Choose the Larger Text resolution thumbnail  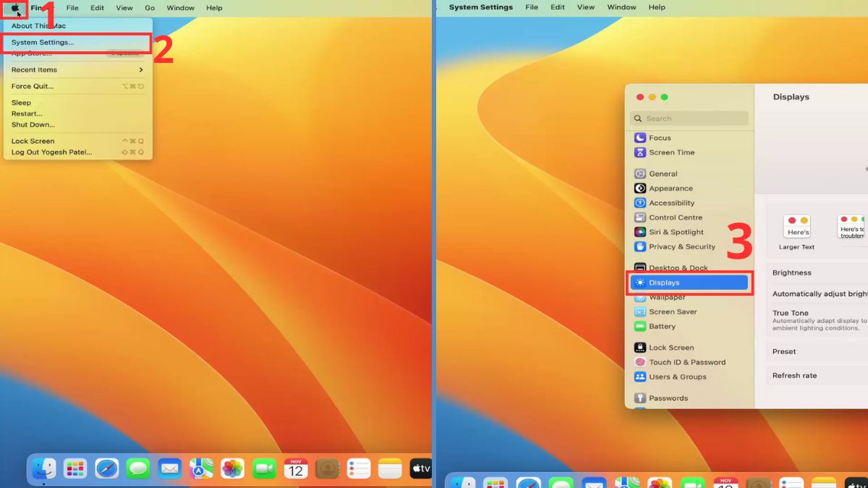pyautogui.click(x=797, y=228)
